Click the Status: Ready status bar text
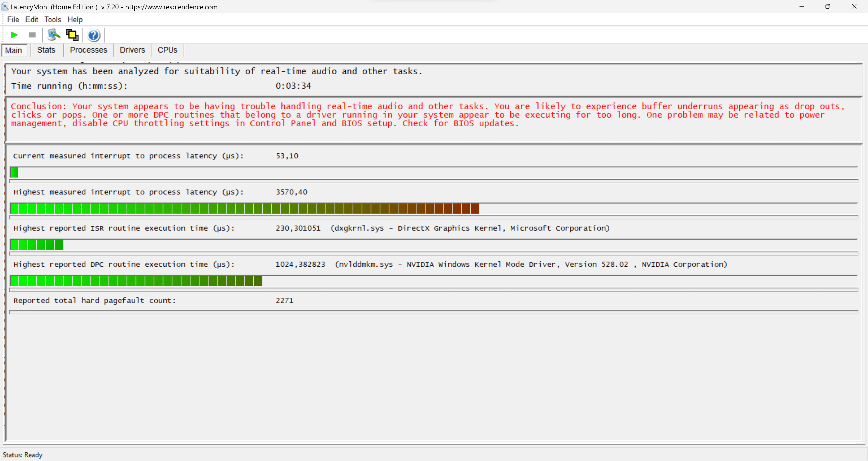This screenshot has width=868, height=461. [x=23, y=455]
